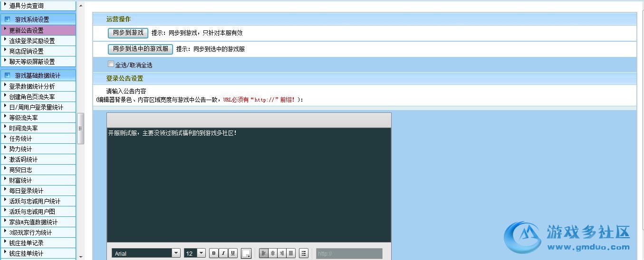644x260 pixels.
Task: Open 商贸日志 in sidebar
Action: pos(38,169)
